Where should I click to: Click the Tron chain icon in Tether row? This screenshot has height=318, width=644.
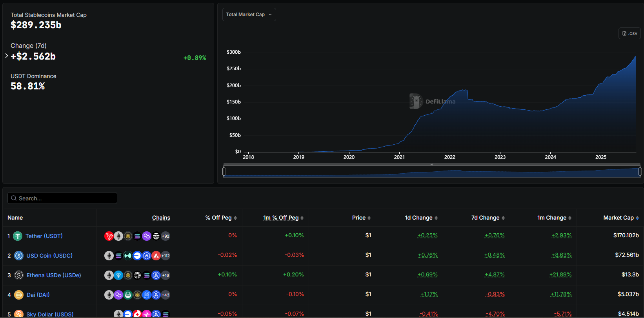[109, 236]
